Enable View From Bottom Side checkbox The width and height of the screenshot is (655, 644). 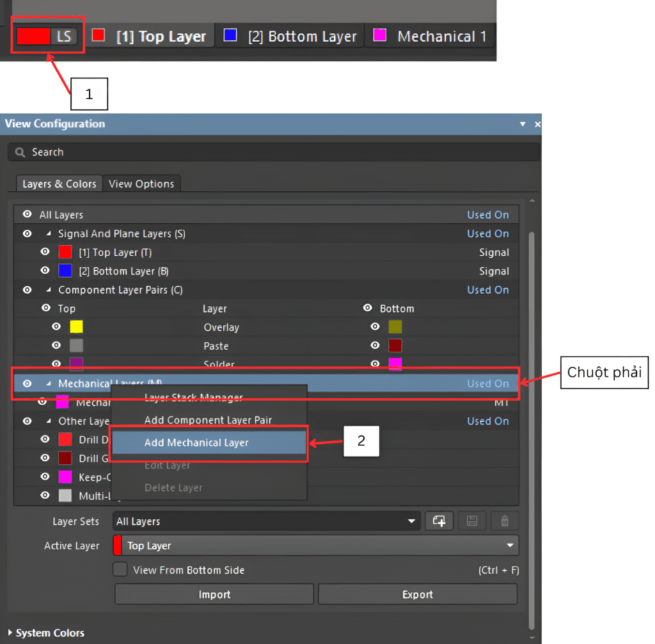(x=120, y=570)
